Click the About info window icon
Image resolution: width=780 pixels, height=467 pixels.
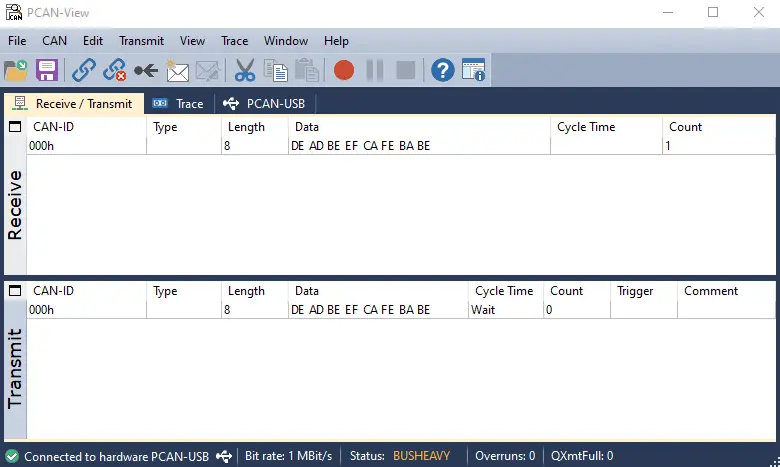click(473, 70)
